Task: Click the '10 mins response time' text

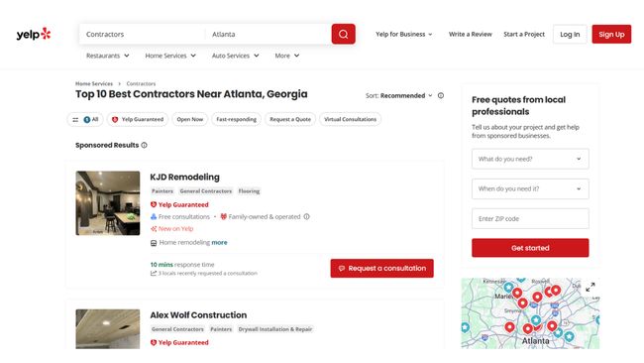Action: click(182, 265)
